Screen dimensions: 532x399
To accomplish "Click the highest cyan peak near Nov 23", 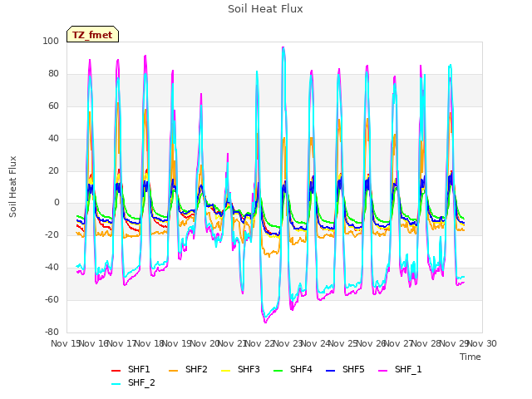I will 283,48.
